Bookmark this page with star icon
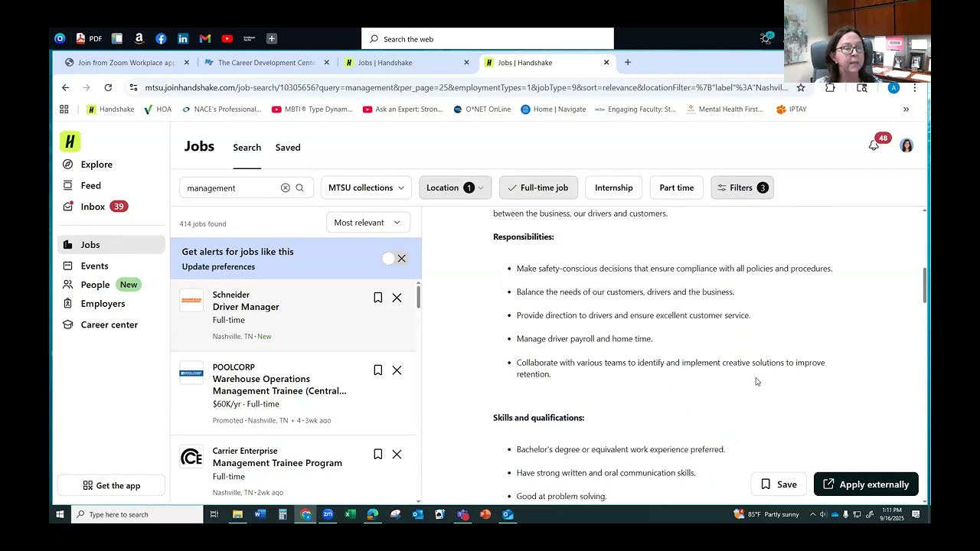The image size is (980, 551). click(801, 88)
